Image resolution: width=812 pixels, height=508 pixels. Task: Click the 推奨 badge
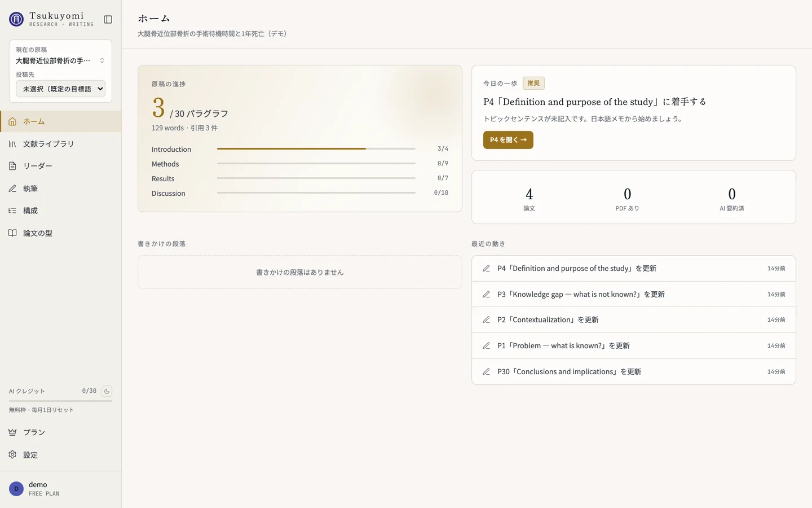point(533,83)
